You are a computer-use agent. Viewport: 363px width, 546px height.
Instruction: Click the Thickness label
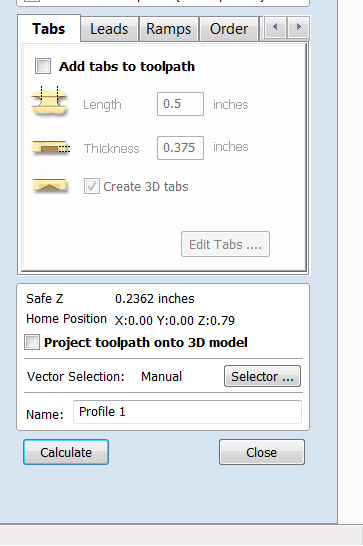111,148
